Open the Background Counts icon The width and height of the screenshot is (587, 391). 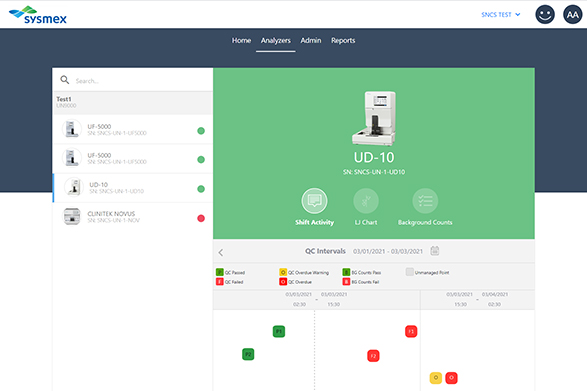click(425, 201)
